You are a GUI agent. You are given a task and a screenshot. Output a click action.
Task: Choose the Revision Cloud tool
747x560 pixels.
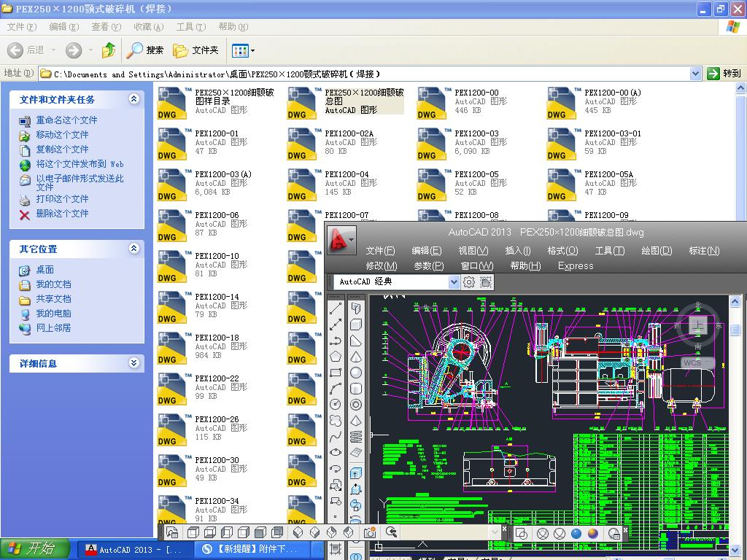point(336,421)
